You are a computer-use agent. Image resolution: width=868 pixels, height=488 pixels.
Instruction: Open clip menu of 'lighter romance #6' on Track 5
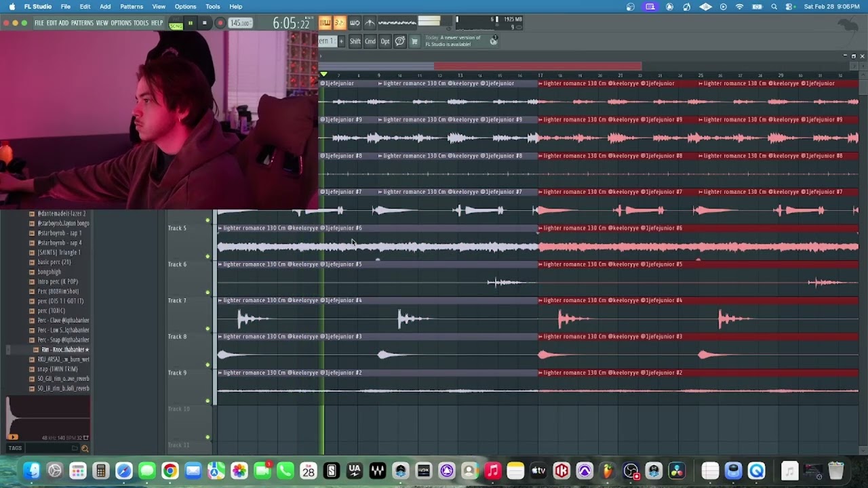pos(220,228)
